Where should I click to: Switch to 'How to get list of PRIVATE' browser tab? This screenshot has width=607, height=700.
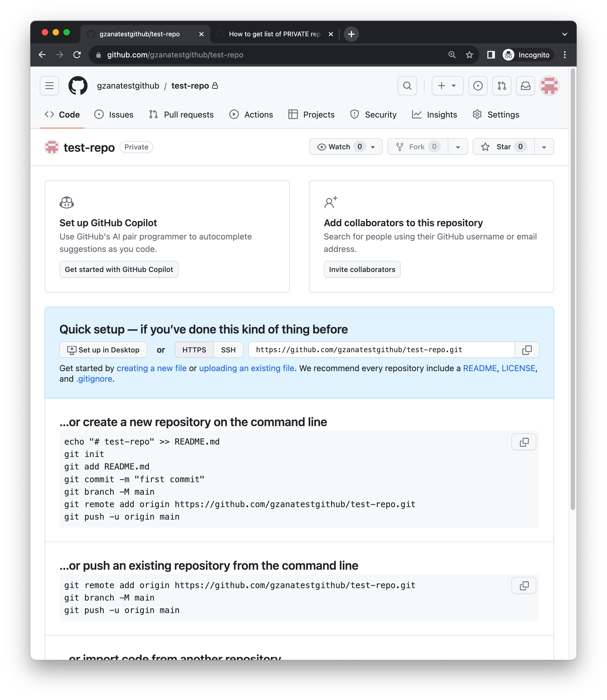(x=274, y=34)
